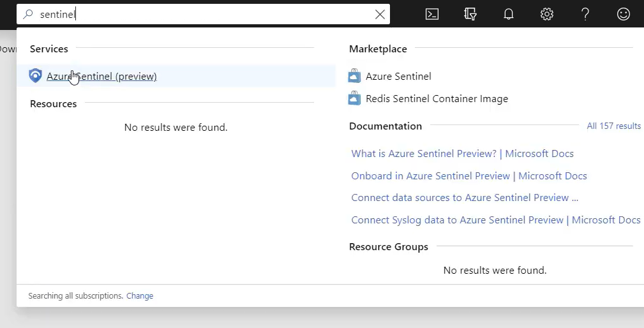View All 157 results for documentation
The image size is (644, 328).
pos(613,126)
